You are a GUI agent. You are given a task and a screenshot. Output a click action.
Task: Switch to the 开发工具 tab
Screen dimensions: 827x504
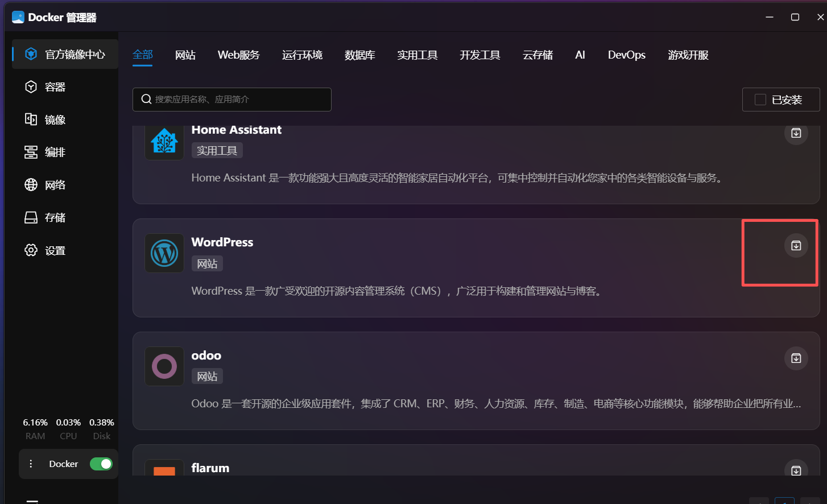click(480, 55)
